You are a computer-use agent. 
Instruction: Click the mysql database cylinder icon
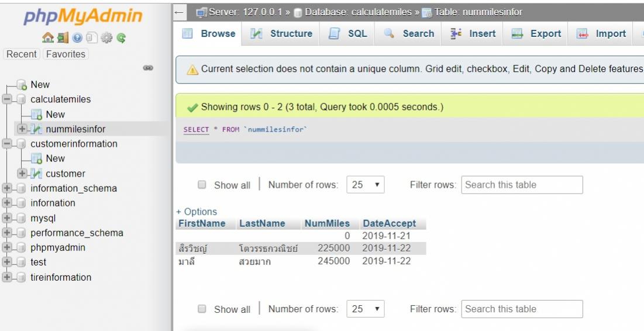tap(22, 218)
